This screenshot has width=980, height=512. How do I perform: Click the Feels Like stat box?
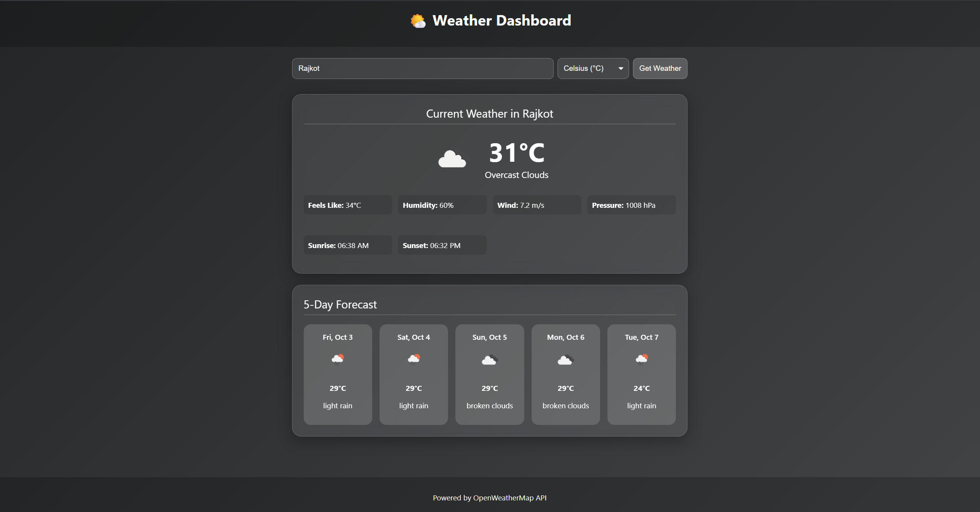tap(347, 205)
